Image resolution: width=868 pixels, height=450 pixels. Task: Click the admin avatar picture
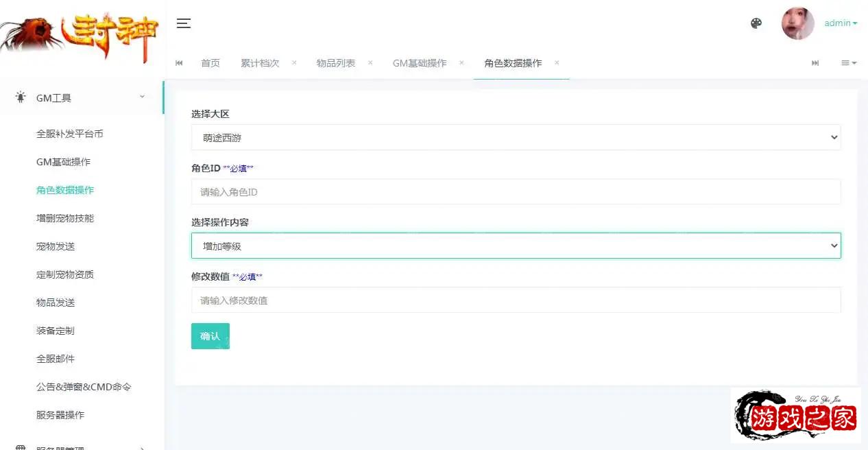(x=797, y=23)
